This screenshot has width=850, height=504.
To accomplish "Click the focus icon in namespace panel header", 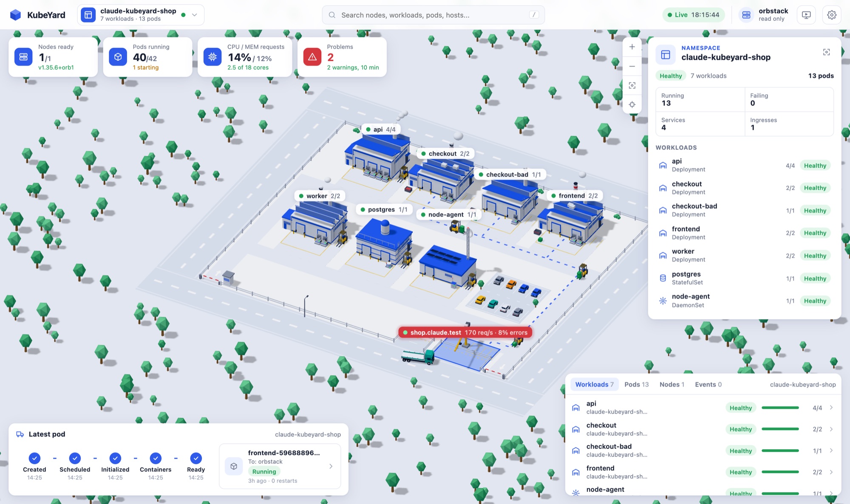I will tap(826, 52).
